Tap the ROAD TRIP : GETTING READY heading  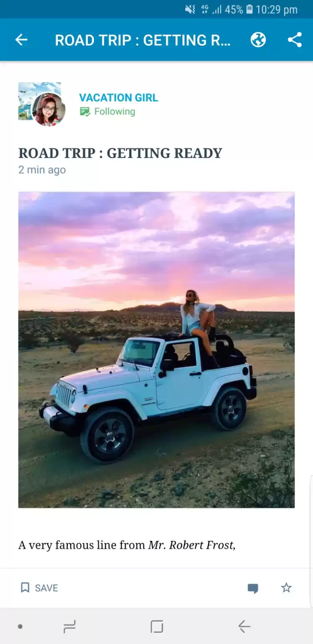(120, 153)
